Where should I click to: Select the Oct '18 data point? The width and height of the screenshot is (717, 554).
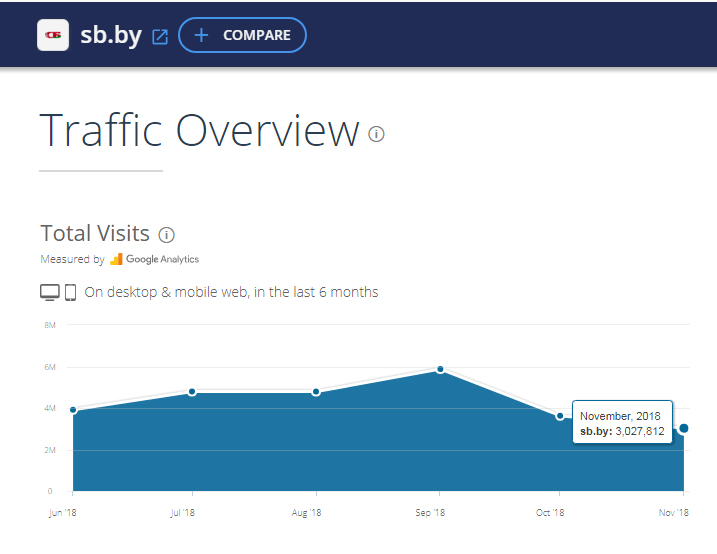tap(560, 416)
